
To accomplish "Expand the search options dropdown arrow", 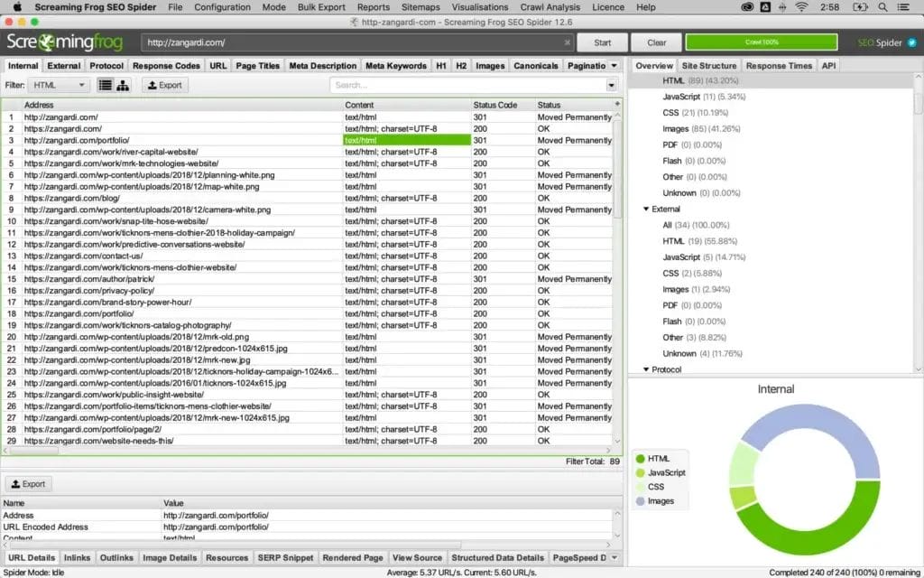I will pyautogui.click(x=611, y=85).
